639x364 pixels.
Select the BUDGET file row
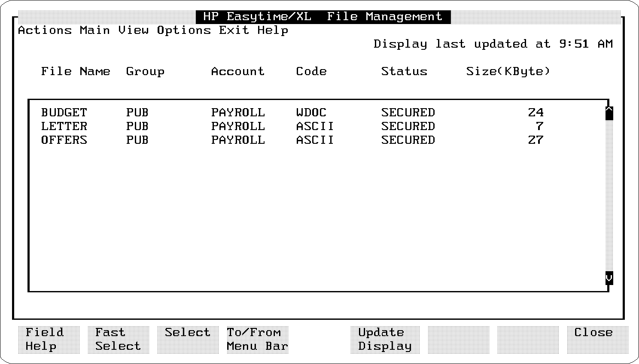(x=64, y=113)
